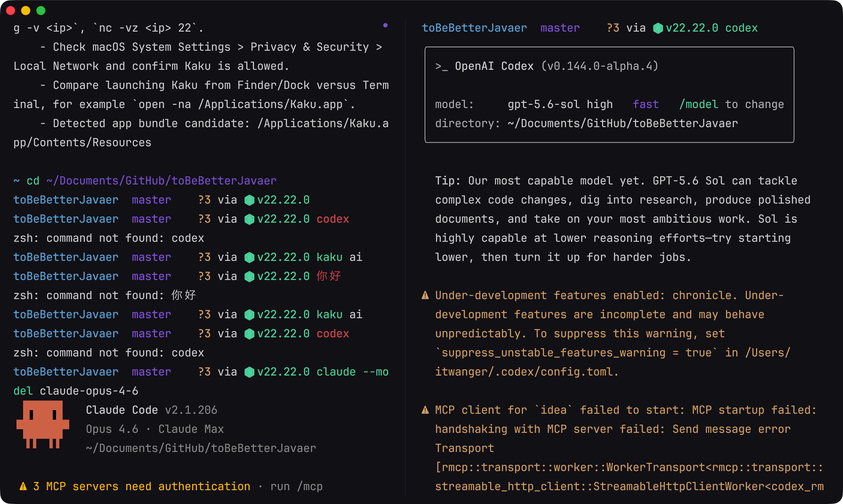Click suppress_unstable_features_warning = true setting text
The image size is (843, 504).
[x=577, y=352]
